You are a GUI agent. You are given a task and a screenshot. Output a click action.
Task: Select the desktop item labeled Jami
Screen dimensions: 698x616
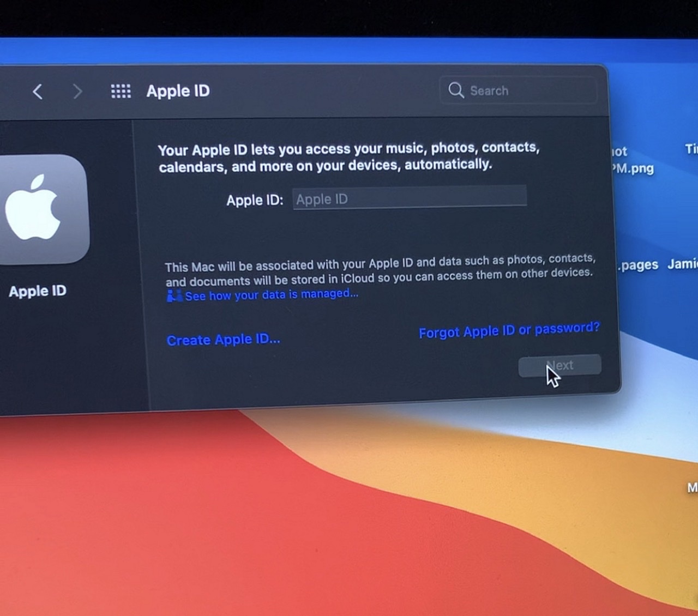pyautogui.click(x=682, y=265)
